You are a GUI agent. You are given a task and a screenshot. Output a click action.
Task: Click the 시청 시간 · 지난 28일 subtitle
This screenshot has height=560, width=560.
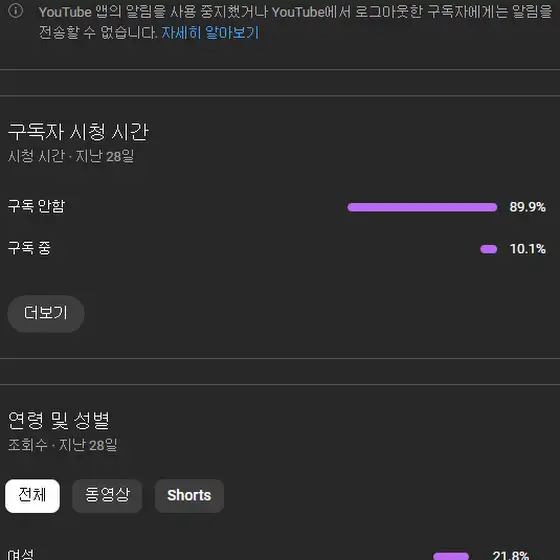point(71,156)
